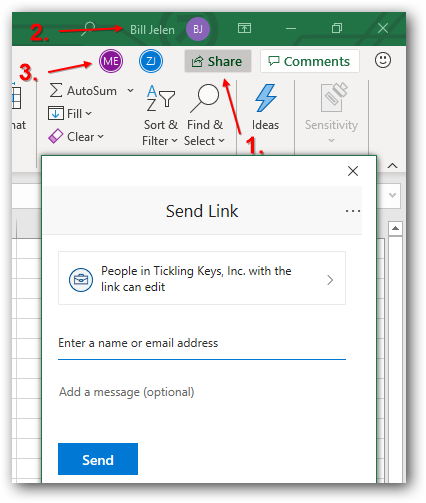The image size is (426, 503).
Task: Open the Sort & Filter menu
Action: [x=160, y=115]
